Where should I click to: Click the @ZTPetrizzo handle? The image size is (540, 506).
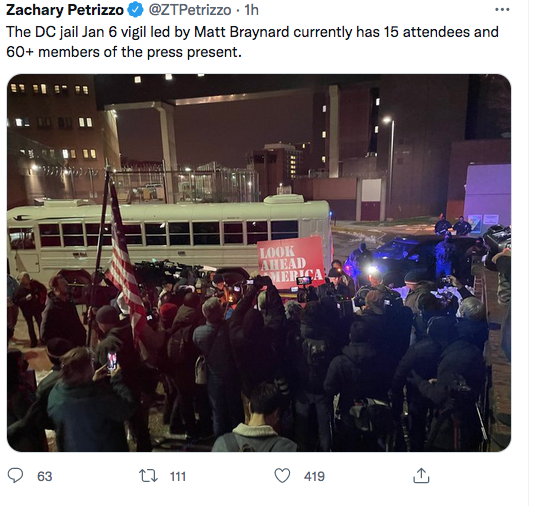pyautogui.click(x=190, y=10)
